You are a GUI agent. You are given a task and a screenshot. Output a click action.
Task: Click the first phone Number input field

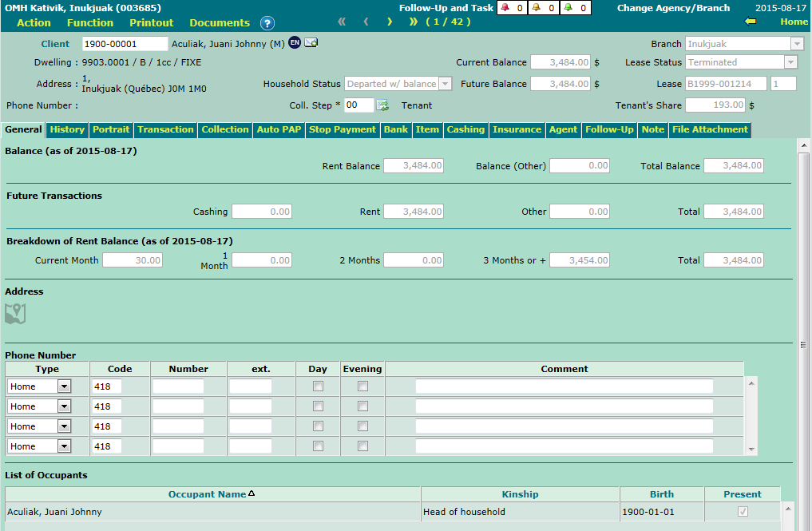[178, 386]
